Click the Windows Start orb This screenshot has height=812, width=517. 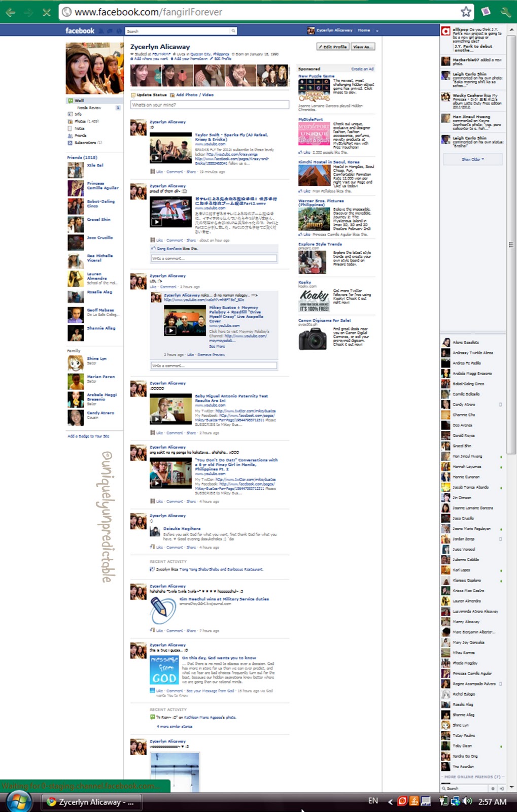19,802
